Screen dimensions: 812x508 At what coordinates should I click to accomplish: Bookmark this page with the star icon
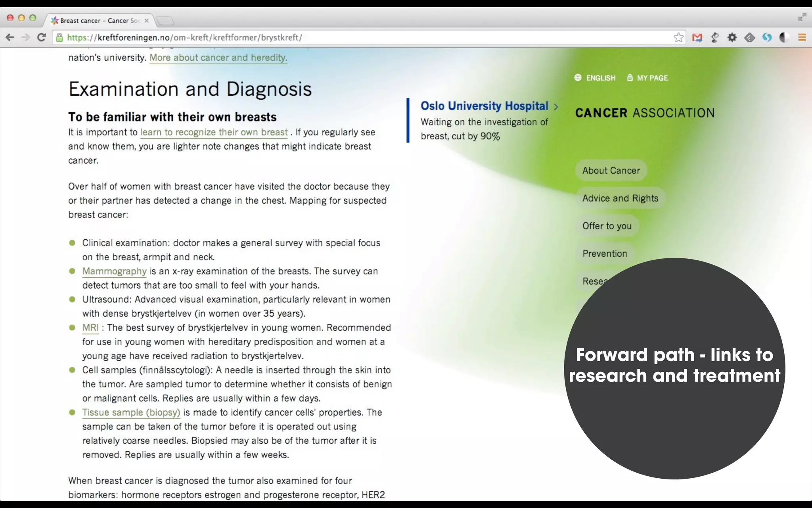[x=678, y=37]
